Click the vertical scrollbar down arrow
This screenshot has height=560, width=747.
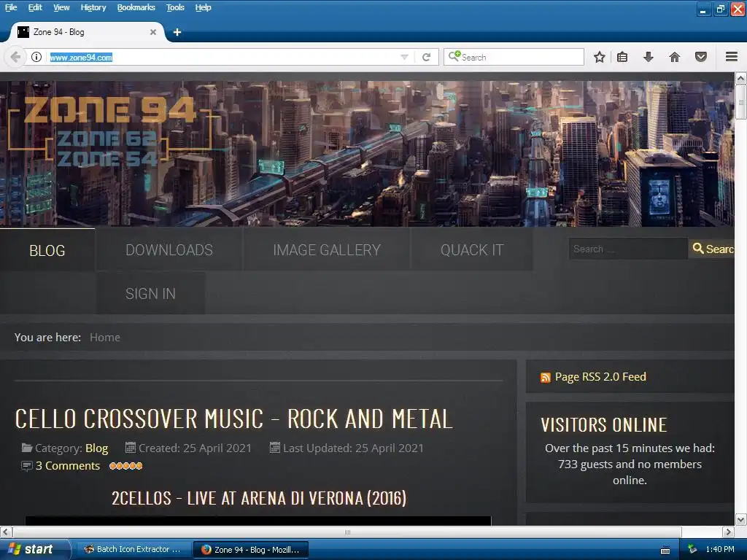coord(741,519)
